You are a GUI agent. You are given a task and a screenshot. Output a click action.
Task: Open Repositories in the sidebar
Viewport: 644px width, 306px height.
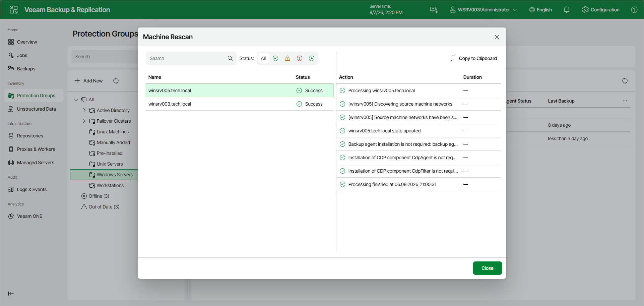(34, 136)
